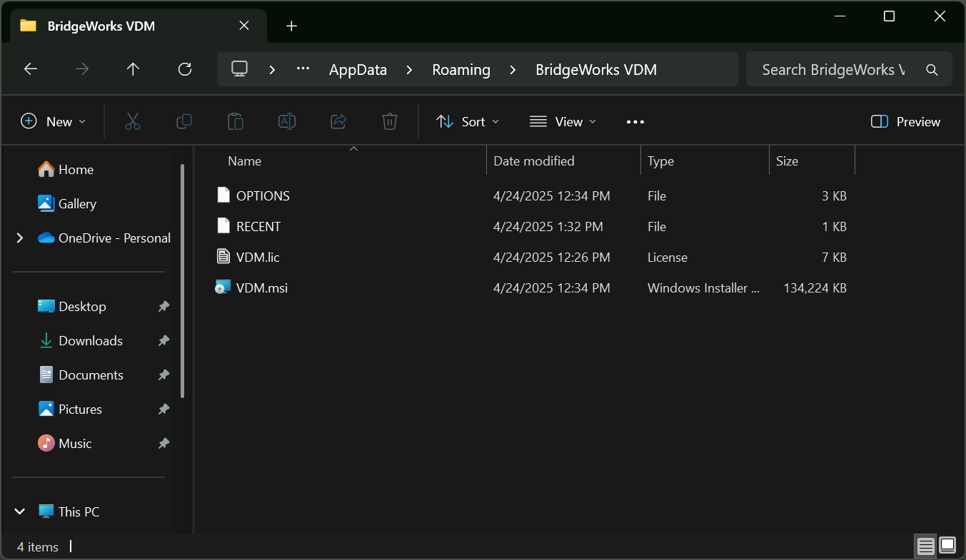Click the pin next to Pictures
This screenshot has width=966, height=560.
coord(163,409)
